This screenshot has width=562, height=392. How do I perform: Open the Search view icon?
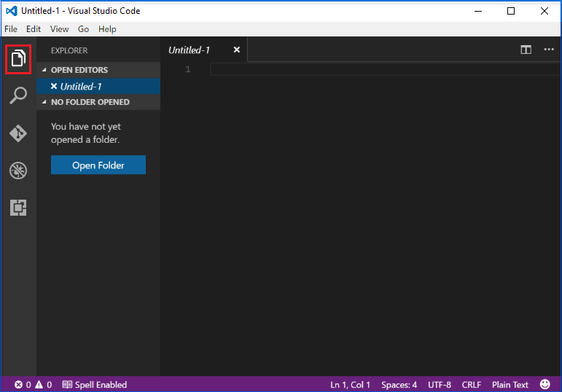tap(18, 95)
